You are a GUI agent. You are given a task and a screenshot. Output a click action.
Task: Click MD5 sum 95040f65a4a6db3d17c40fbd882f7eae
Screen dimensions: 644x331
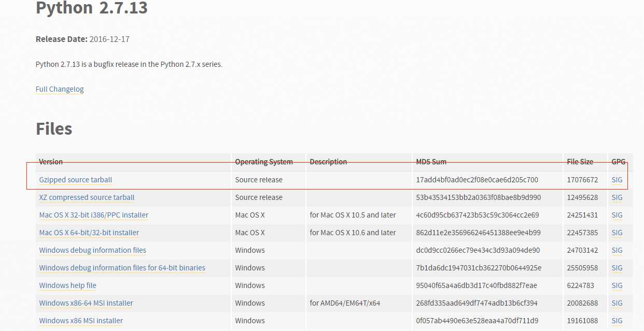coord(476,285)
